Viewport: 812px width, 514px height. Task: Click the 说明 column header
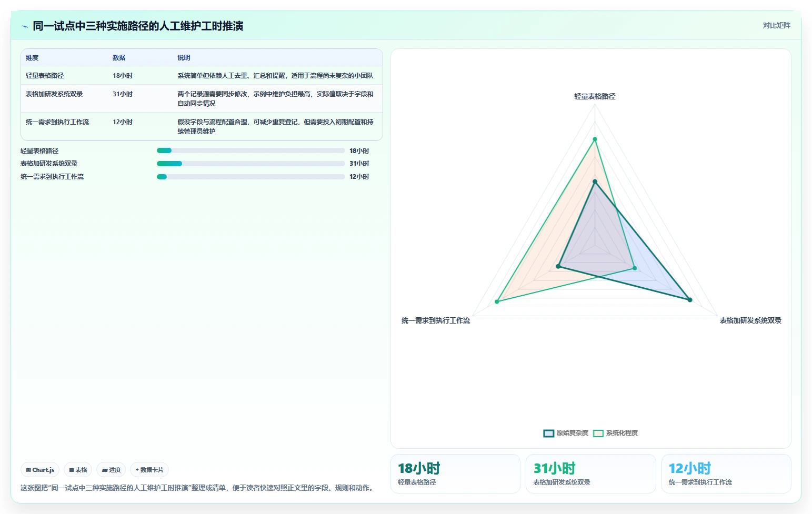point(184,58)
